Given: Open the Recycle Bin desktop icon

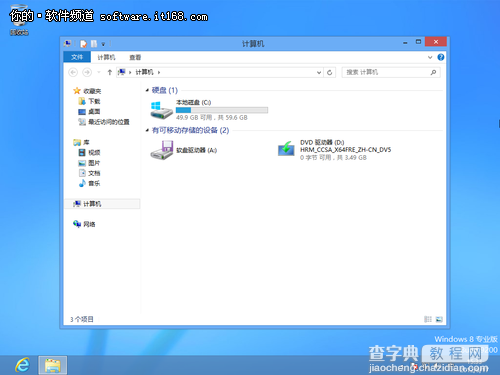Looking at the screenshot, I should coord(19,19).
